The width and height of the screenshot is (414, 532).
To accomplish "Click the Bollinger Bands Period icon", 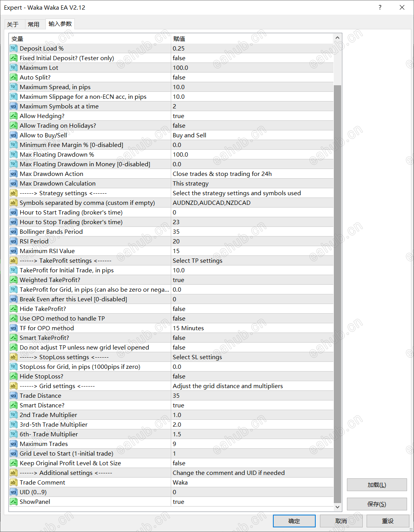I will click(x=13, y=231).
